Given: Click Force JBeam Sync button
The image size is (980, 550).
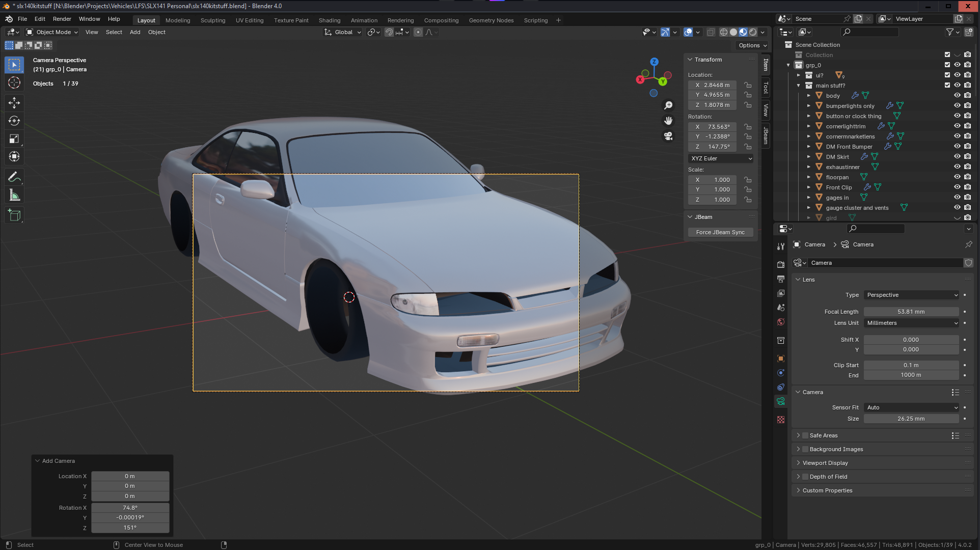Looking at the screenshot, I should point(720,232).
